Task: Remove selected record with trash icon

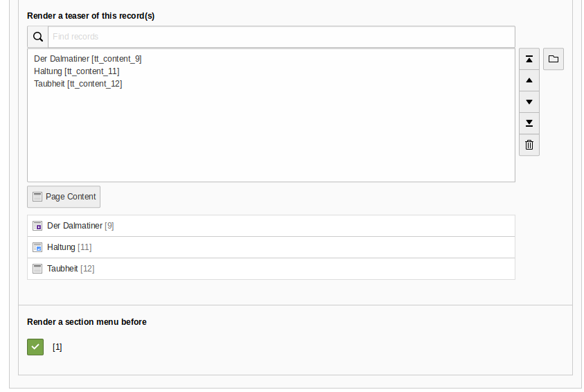Action: tap(529, 145)
